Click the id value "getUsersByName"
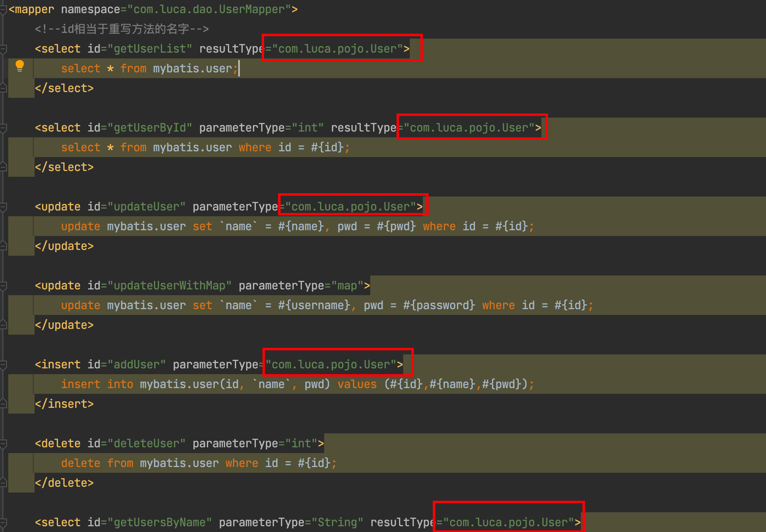Viewport: 766px width, 532px height. coord(160,523)
